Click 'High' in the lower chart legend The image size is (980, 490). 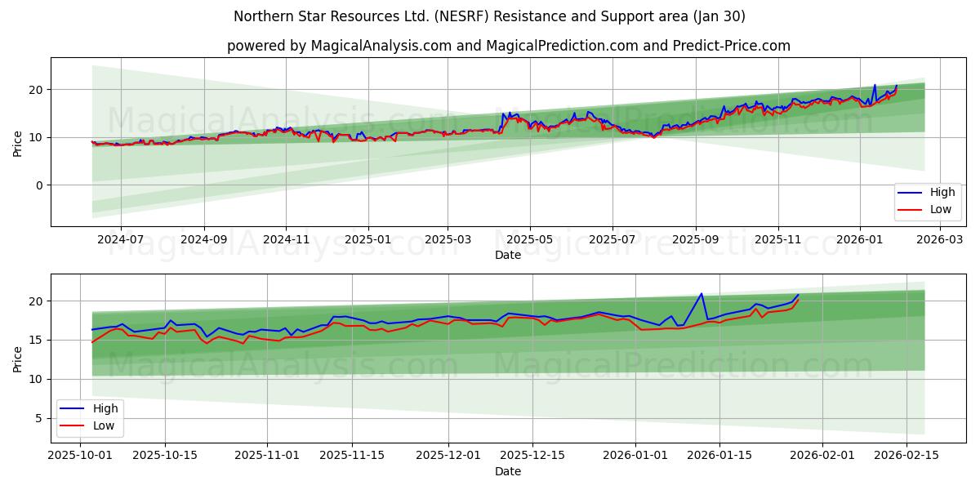[105, 408]
